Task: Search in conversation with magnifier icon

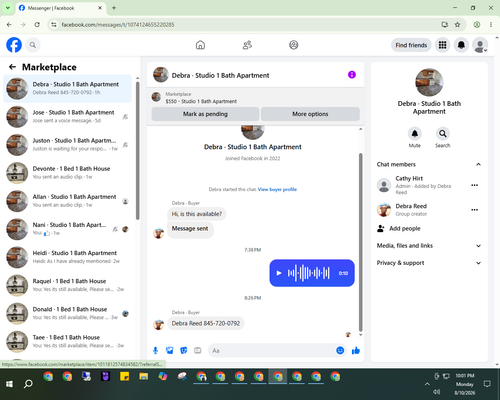Action: click(x=443, y=134)
